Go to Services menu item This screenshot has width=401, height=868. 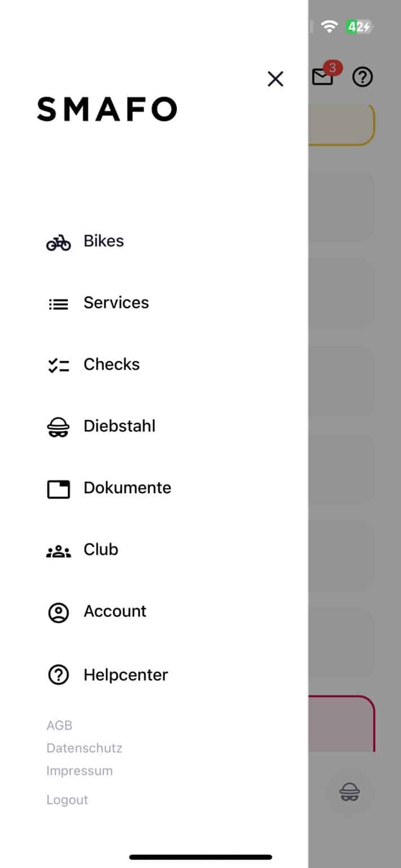(x=116, y=303)
